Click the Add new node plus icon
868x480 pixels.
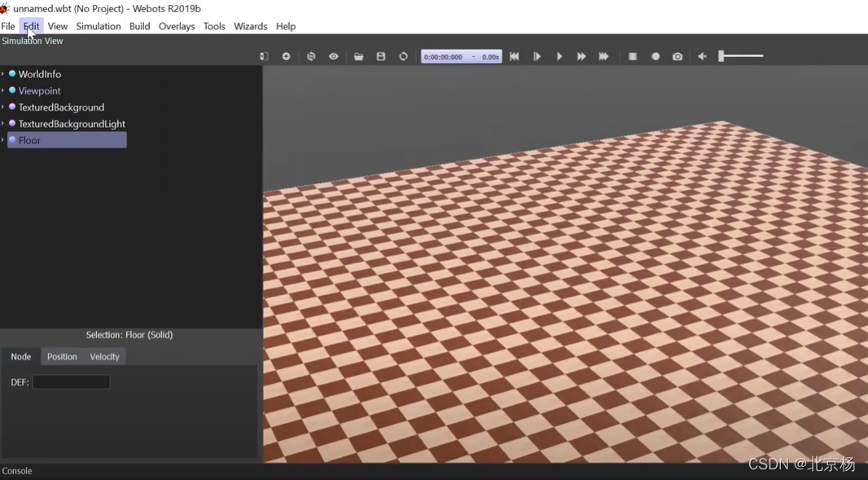286,56
